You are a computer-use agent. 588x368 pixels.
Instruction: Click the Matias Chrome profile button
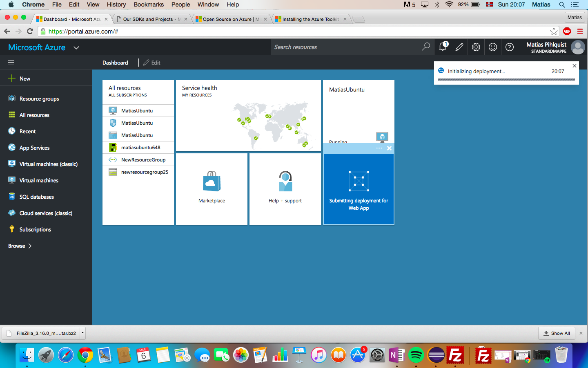[575, 17]
